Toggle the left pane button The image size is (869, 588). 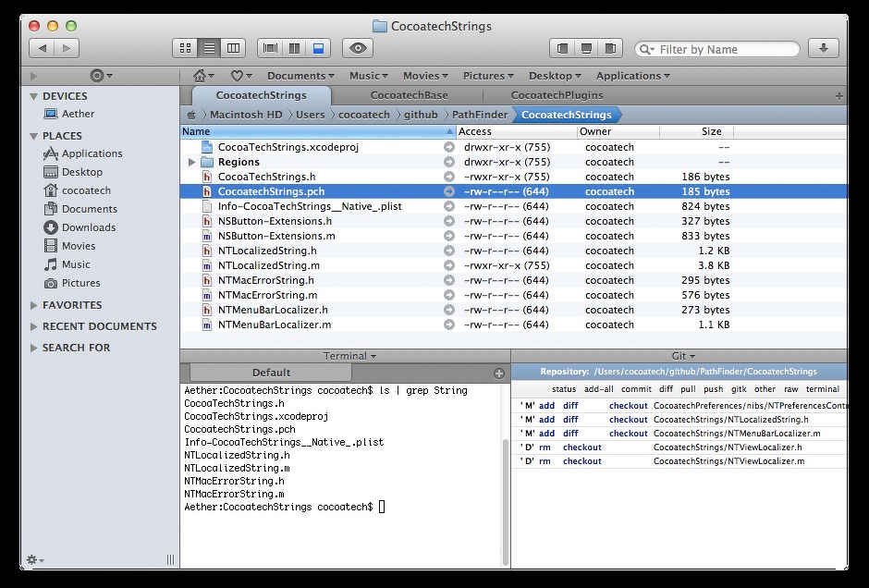pyautogui.click(x=562, y=48)
